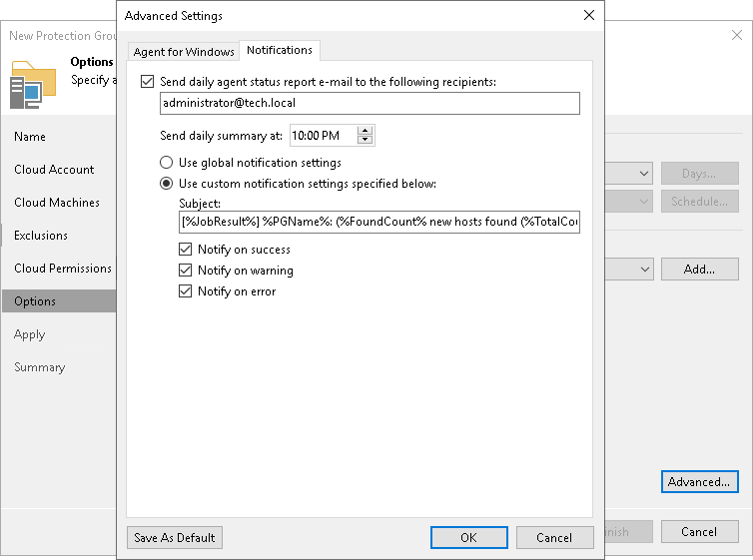
Task: Click the recipients email address field
Action: click(370, 103)
